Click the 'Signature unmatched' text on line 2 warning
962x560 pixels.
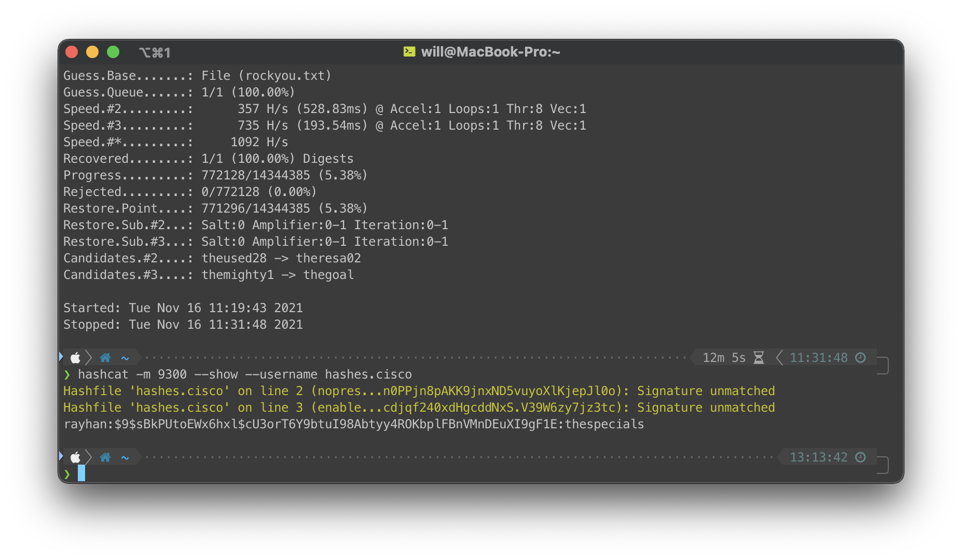(x=706, y=391)
